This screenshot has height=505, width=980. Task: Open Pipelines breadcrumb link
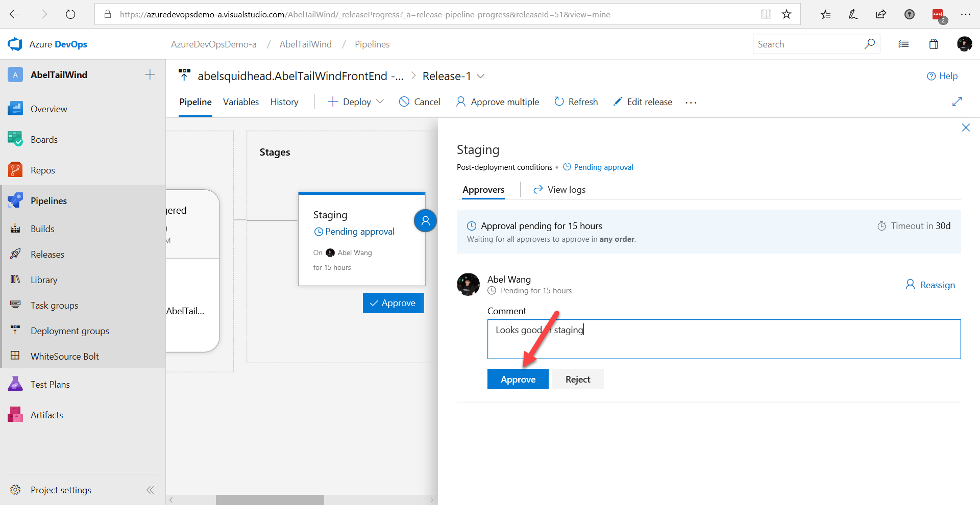tap(372, 44)
